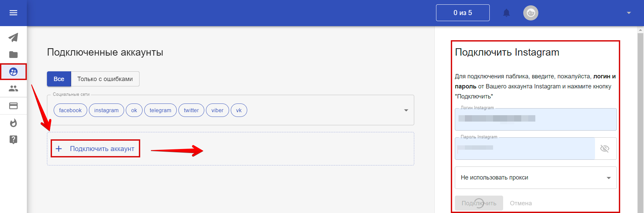
Task: Select the connected accounts sidebar icon
Action: click(x=13, y=72)
